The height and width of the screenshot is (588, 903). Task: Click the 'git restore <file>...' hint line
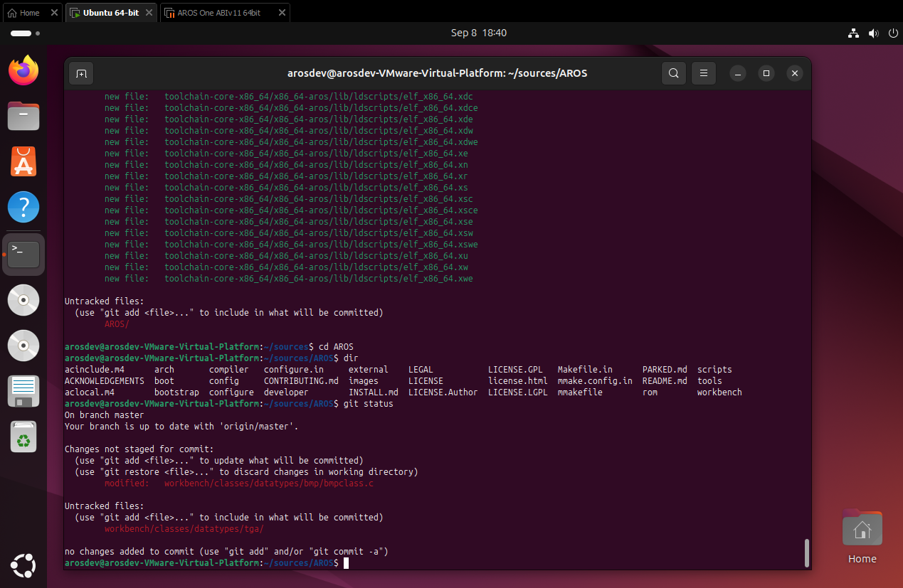246,472
